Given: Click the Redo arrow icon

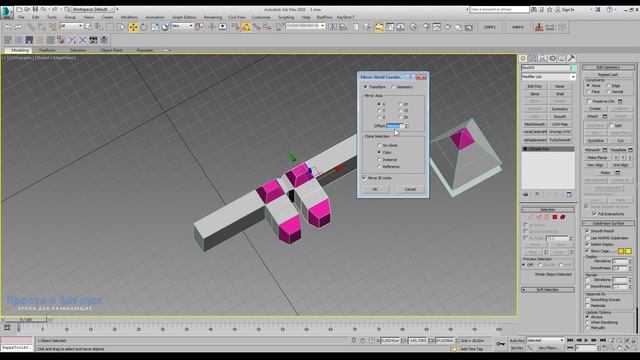Looking at the screenshot, I should [18, 27].
